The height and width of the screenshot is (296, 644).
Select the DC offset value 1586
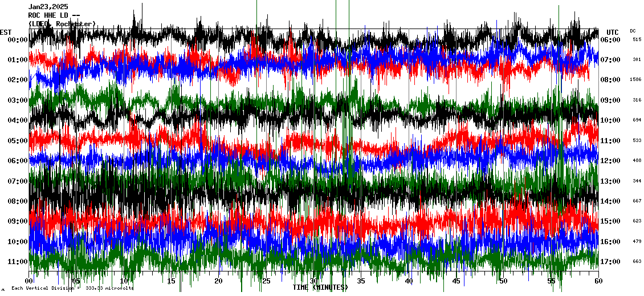pyautogui.click(x=636, y=80)
